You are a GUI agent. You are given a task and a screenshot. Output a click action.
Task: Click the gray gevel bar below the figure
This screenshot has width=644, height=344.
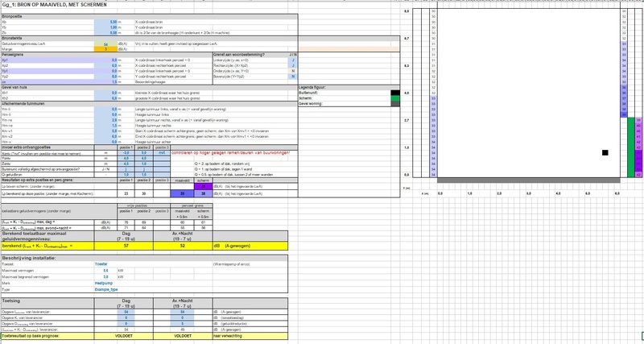click(529, 180)
